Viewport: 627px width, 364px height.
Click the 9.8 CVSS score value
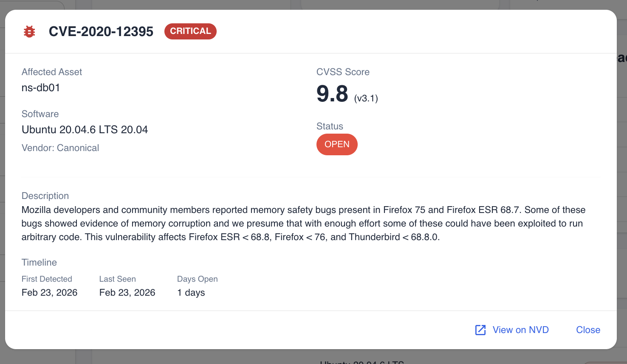click(332, 94)
